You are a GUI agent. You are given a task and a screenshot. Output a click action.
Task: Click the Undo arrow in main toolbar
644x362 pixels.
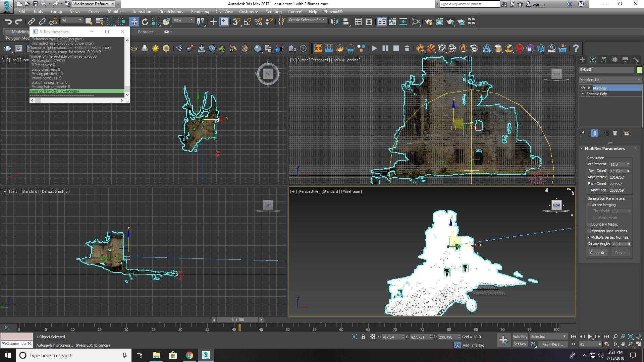click(x=8, y=22)
